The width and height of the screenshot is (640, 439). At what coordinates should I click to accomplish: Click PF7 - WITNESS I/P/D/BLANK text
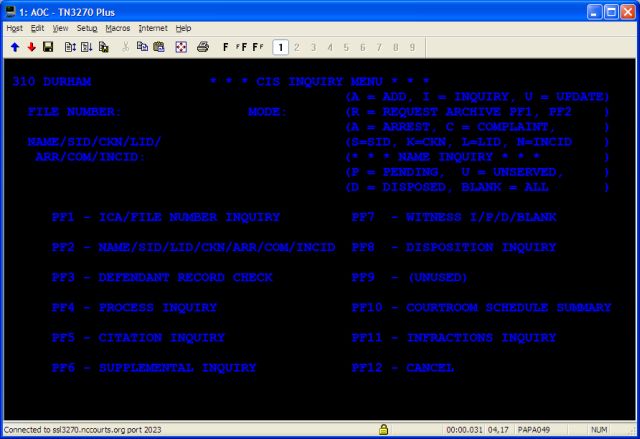pyautogui.click(x=454, y=217)
